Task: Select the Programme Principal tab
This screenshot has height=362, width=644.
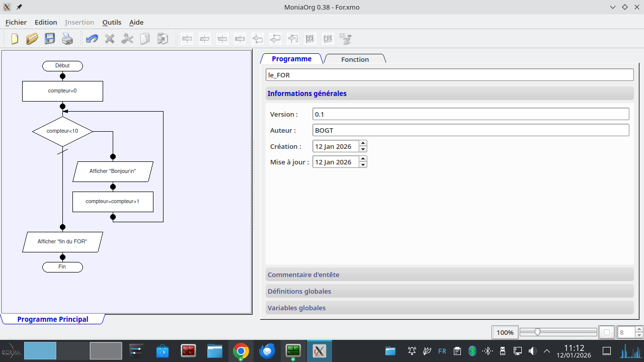Action: [x=53, y=319]
